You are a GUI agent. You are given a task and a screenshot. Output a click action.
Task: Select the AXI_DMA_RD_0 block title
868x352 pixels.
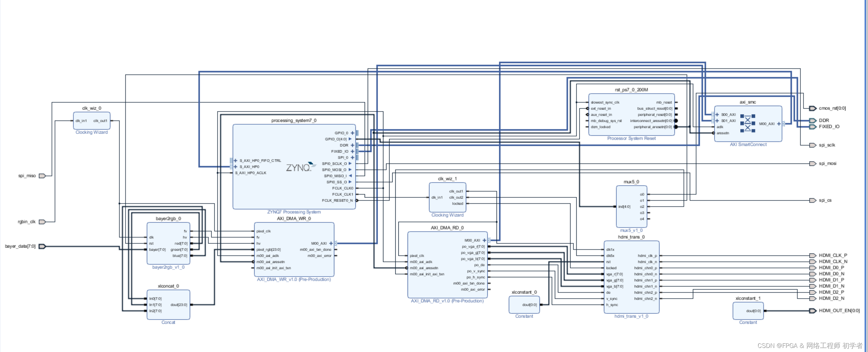click(x=447, y=228)
